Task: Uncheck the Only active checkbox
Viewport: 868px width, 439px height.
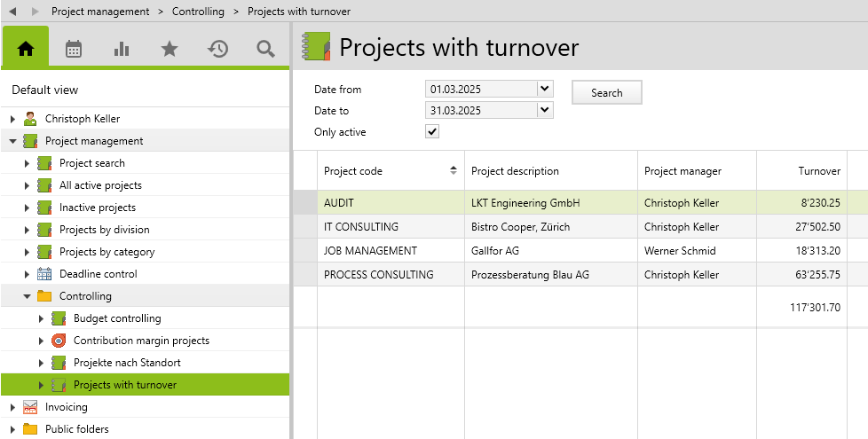Action: coord(432,131)
